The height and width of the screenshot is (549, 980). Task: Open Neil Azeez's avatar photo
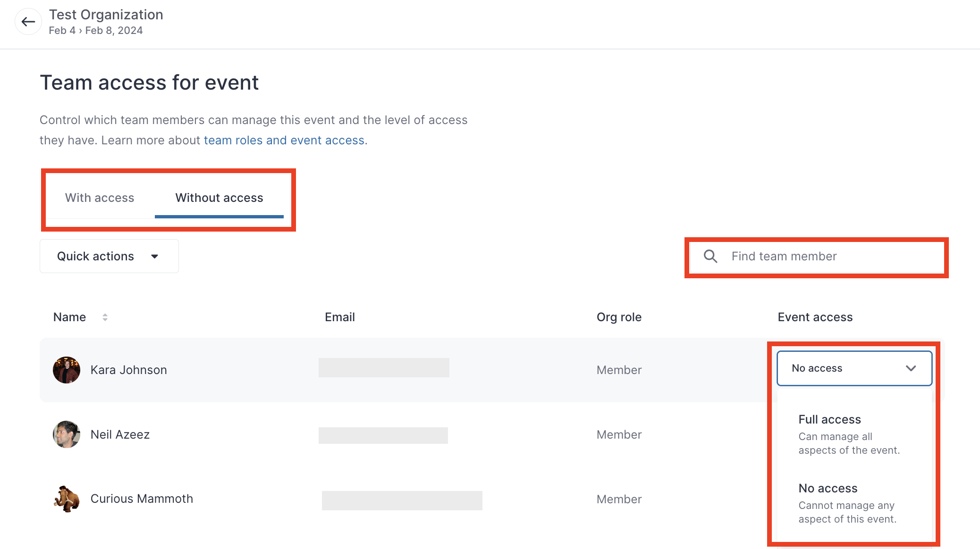click(67, 434)
